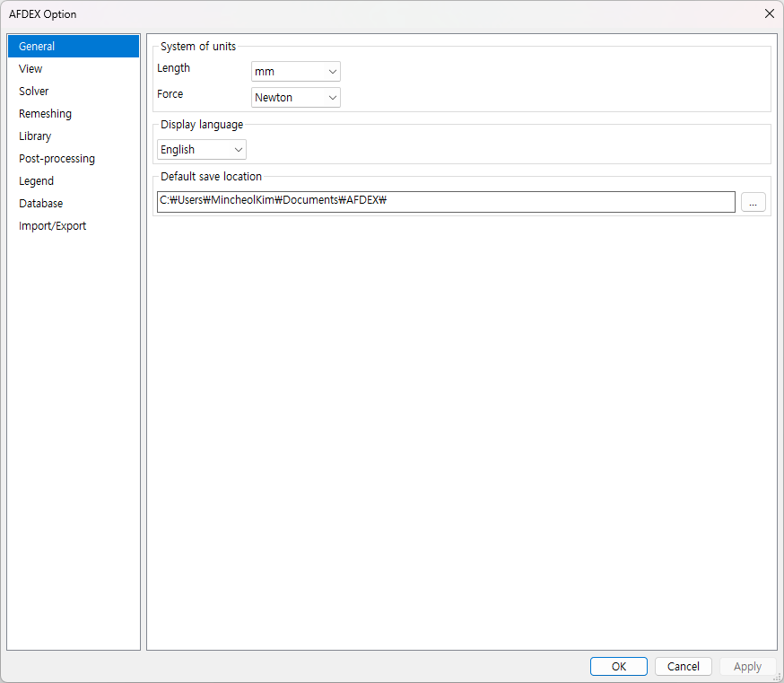
Task: Select the General category
Action: click(74, 46)
